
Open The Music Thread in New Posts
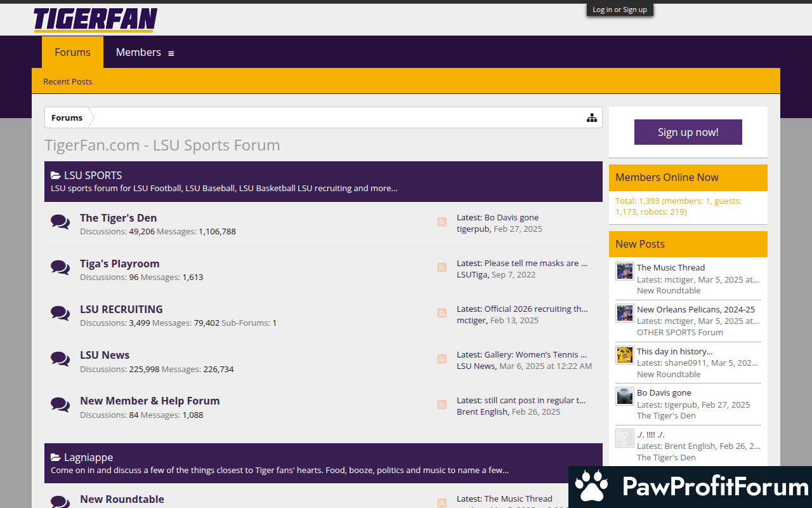(671, 267)
